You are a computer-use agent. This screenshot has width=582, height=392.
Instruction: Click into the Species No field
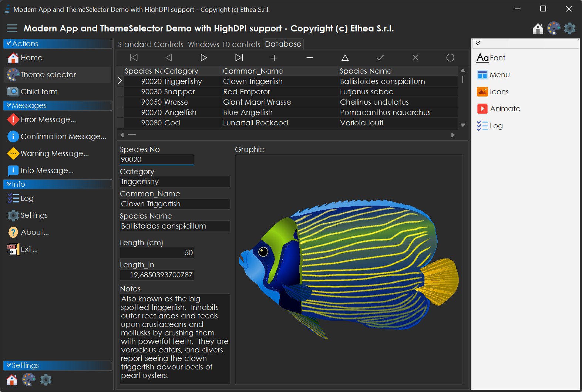pos(157,160)
